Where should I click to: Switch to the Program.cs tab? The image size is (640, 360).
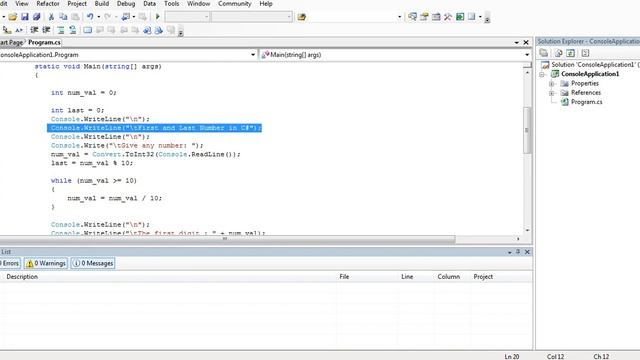point(44,42)
